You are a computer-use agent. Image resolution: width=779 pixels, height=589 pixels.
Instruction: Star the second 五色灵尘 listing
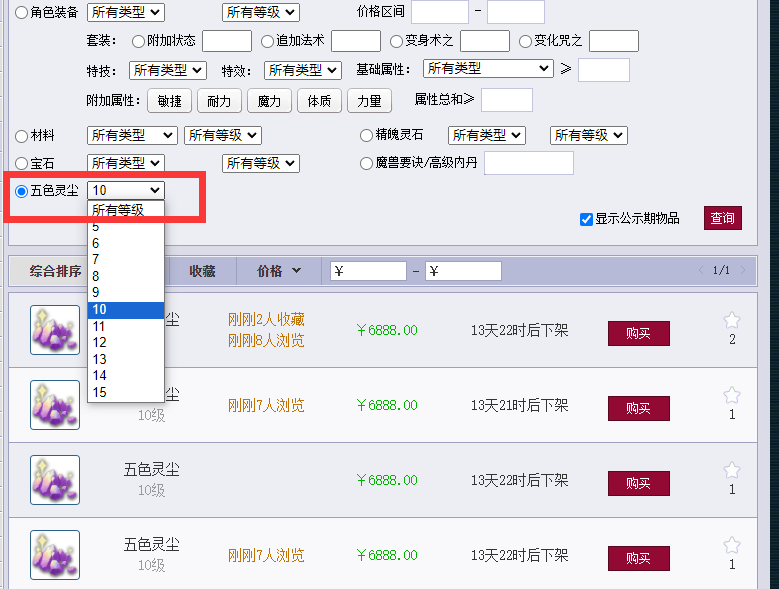[732, 396]
